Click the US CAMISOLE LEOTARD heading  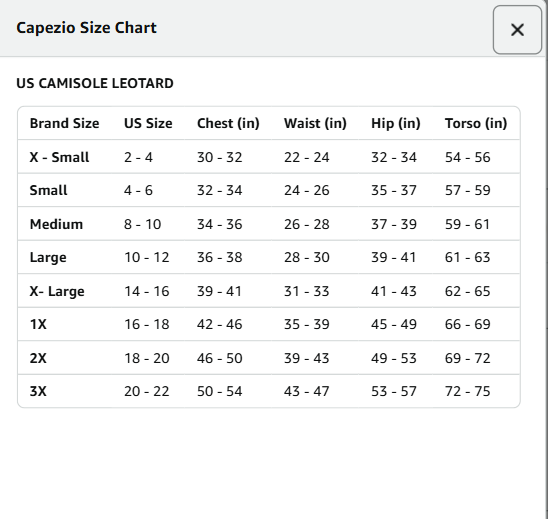[x=95, y=83]
